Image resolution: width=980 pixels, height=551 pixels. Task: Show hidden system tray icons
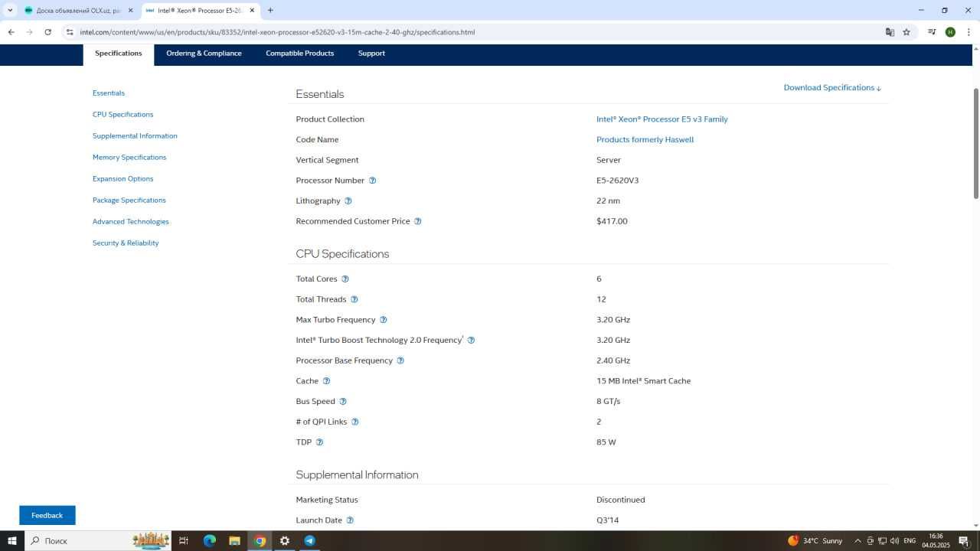[857, 541]
